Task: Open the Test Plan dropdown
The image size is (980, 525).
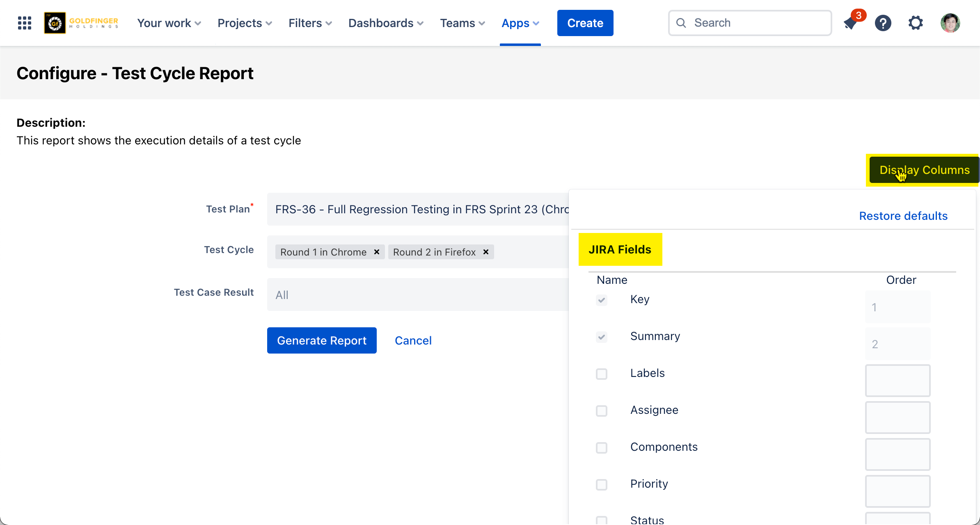Action: (418, 209)
